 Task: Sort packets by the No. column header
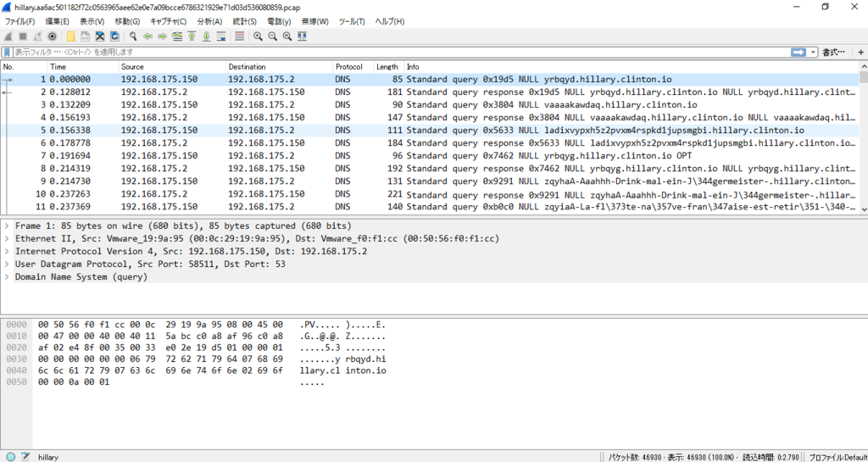[x=24, y=67]
